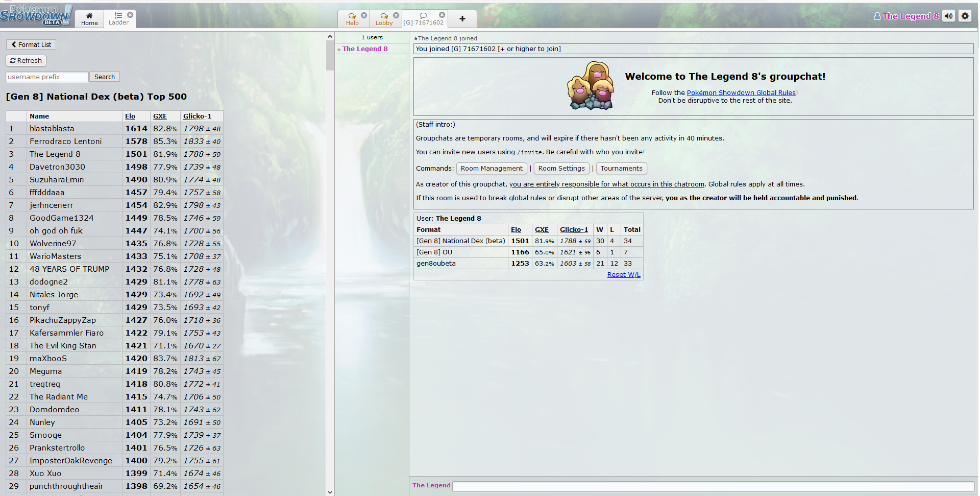Close the Help tab
This screenshot has width=980, height=496.
364,15
